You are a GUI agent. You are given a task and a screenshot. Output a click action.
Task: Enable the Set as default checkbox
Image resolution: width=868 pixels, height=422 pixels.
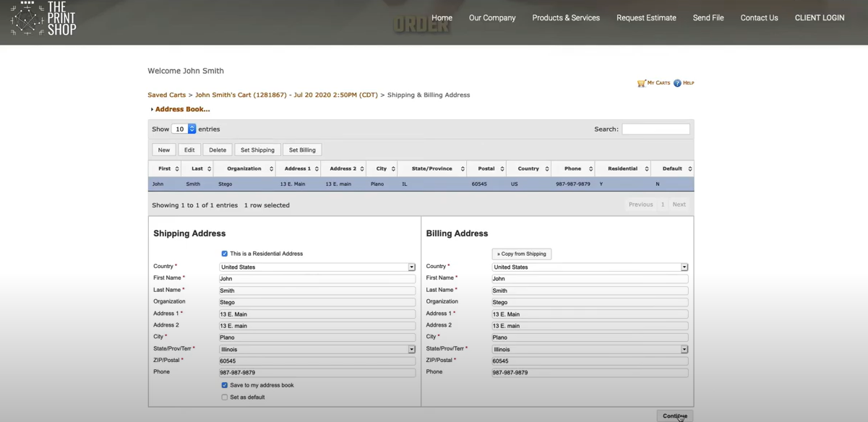click(x=224, y=397)
